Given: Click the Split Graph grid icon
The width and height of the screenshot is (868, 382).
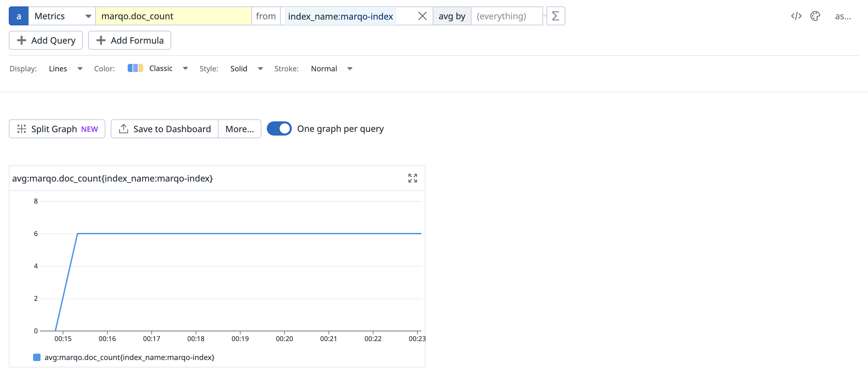Looking at the screenshot, I should [22, 129].
